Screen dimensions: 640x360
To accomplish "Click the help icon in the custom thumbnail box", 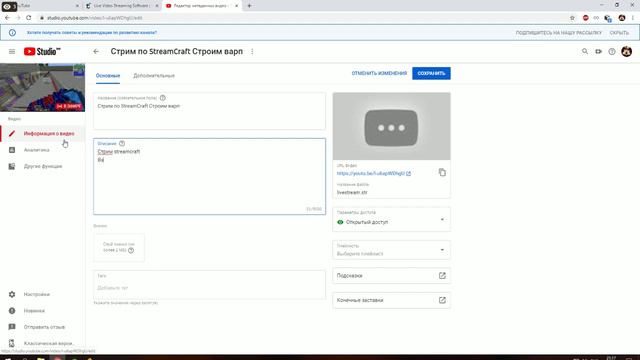I will [x=131, y=250].
